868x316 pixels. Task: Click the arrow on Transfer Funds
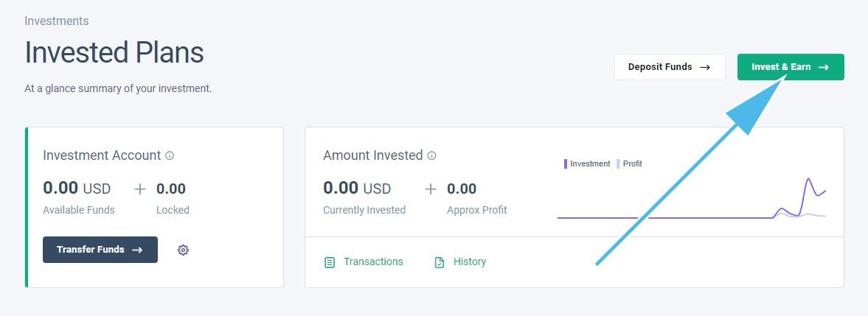137,250
